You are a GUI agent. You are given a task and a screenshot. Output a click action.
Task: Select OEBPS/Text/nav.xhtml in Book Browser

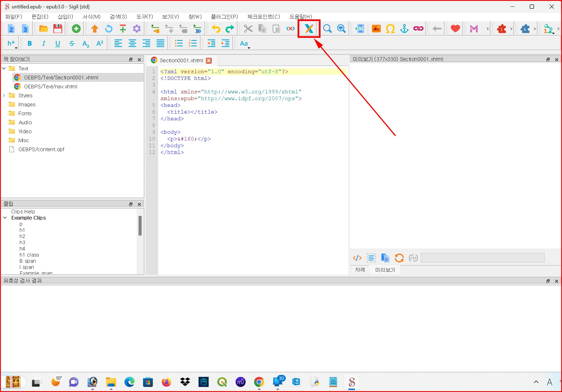50,86
